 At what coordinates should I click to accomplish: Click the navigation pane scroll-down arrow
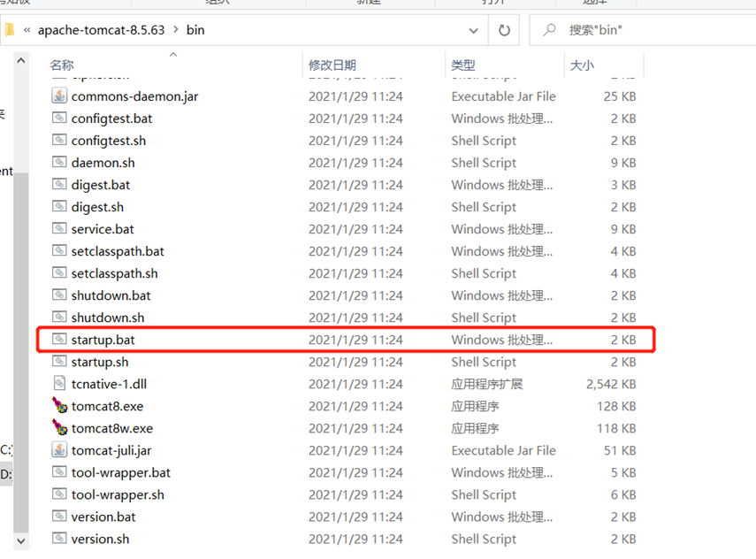(x=20, y=540)
